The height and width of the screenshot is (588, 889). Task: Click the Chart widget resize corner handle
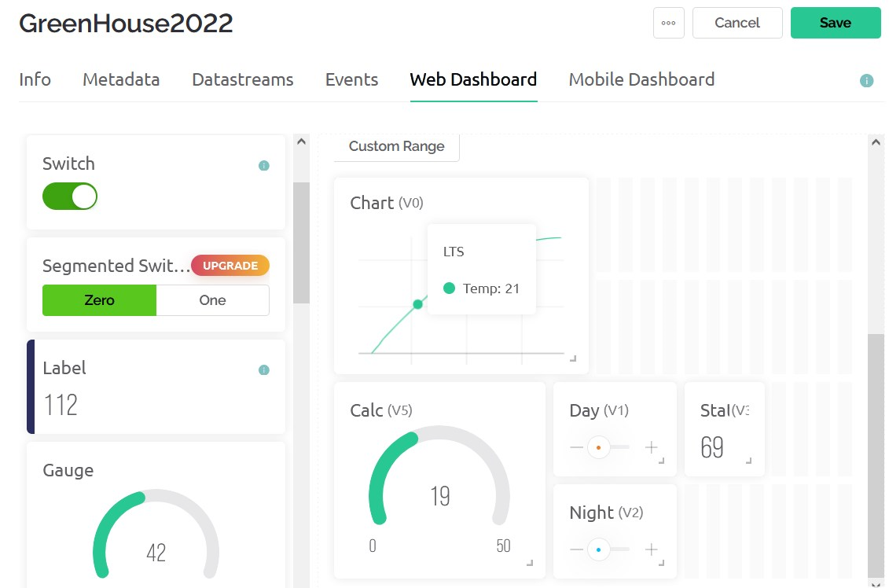tap(573, 358)
